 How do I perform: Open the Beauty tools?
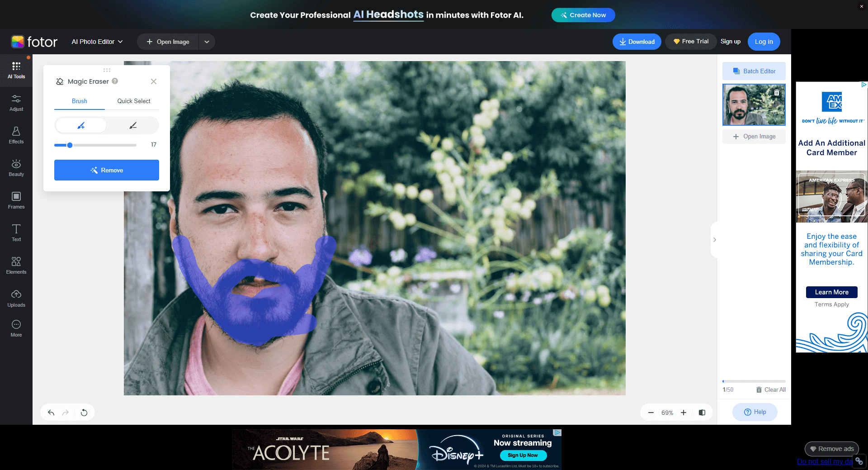point(16,167)
